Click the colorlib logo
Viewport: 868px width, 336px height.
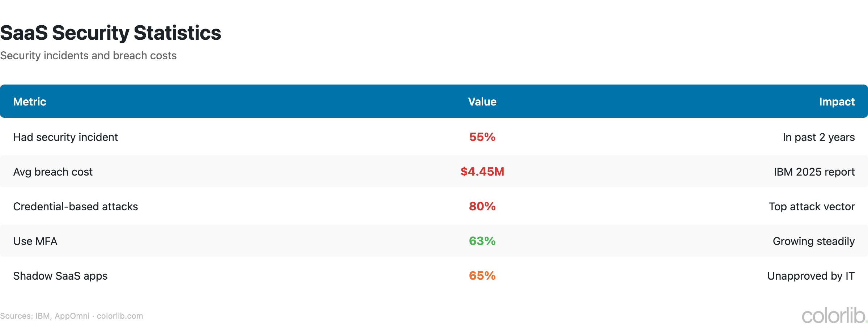point(834,316)
